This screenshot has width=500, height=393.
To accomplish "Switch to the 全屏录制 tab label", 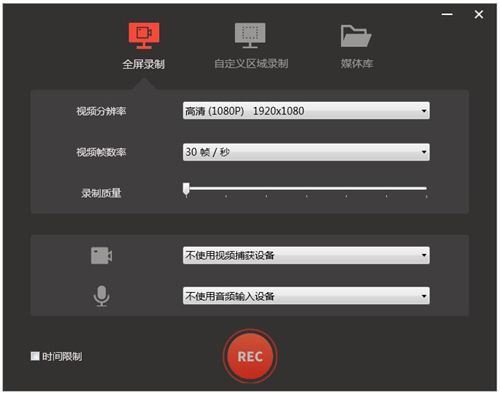I will point(143,64).
